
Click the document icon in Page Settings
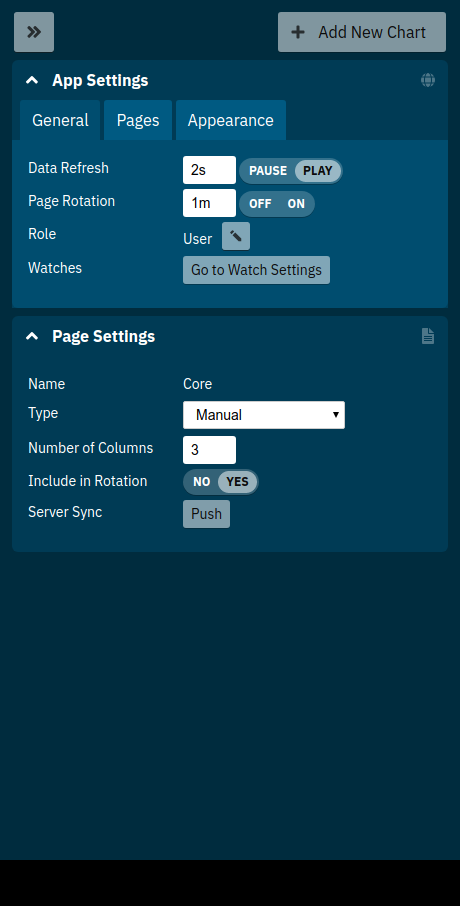428,336
